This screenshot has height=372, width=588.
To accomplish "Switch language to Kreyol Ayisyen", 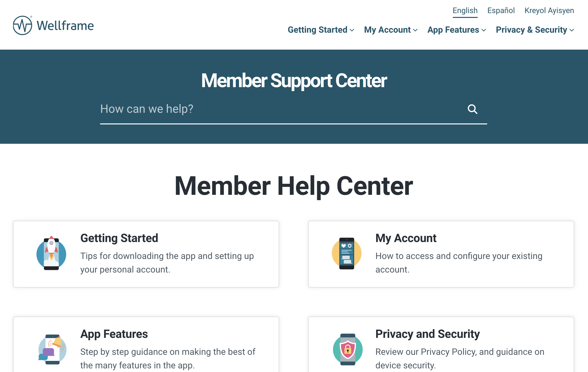I will tap(549, 10).
